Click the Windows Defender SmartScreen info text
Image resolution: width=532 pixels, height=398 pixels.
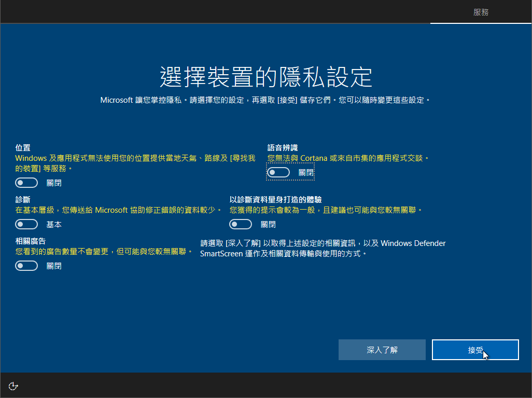pos(323,249)
